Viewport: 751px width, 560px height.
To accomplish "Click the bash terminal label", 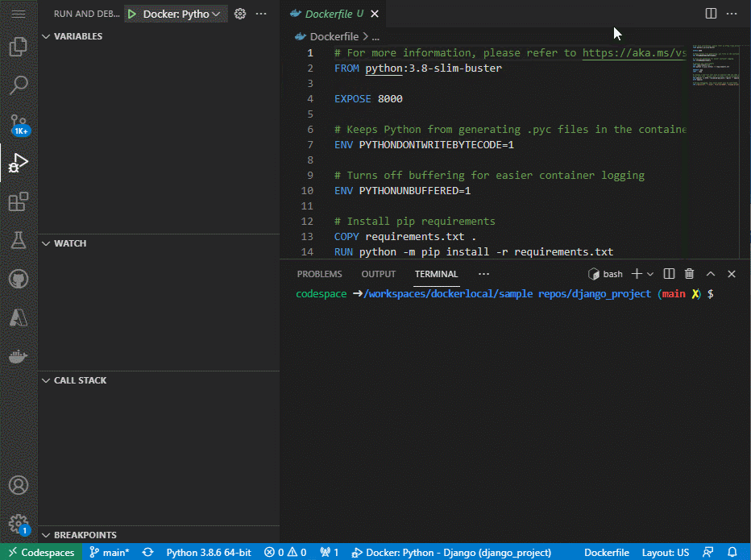I will pos(606,274).
